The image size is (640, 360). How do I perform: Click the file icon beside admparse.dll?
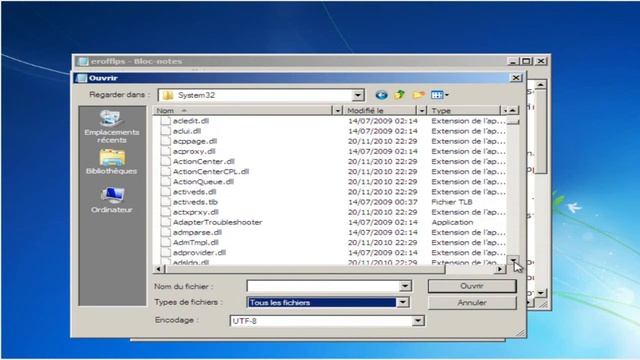pos(165,232)
